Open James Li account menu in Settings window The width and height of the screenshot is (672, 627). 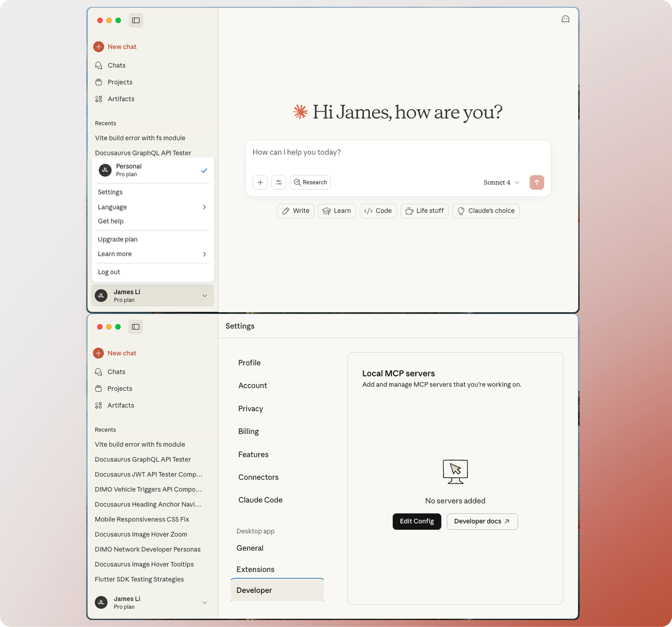[153, 602]
